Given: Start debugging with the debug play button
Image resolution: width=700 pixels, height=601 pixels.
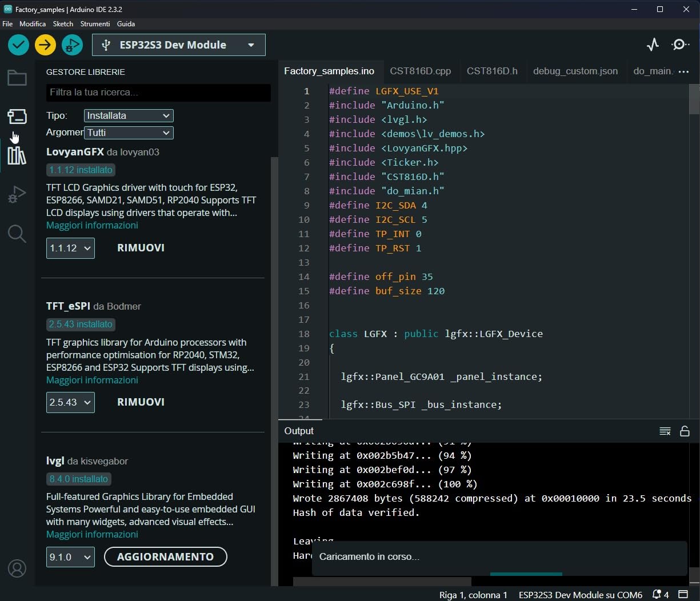Looking at the screenshot, I should pyautogui.click(x=72, y=45).
